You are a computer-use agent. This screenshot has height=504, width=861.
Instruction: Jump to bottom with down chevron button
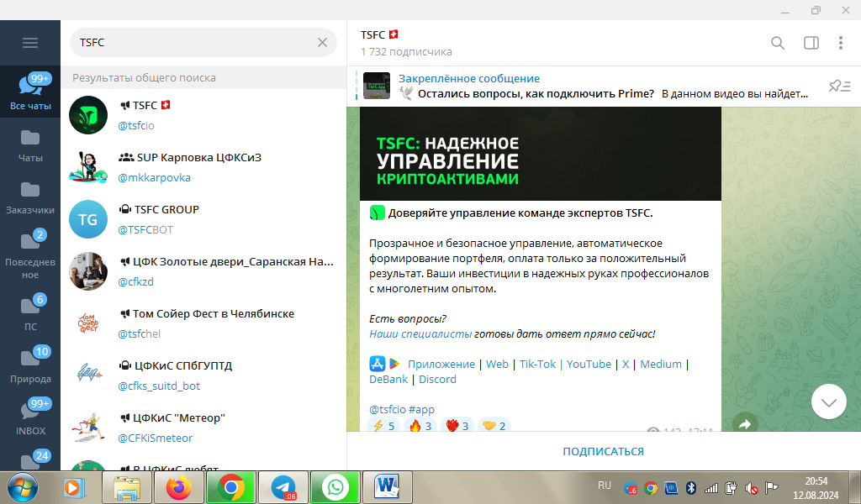pyautogui.click(x=828, y=402)
